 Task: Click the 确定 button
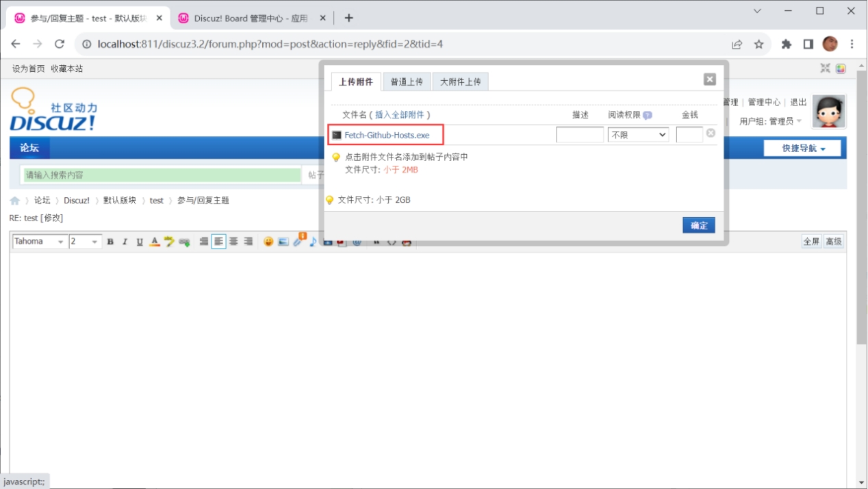coord(699,225)
